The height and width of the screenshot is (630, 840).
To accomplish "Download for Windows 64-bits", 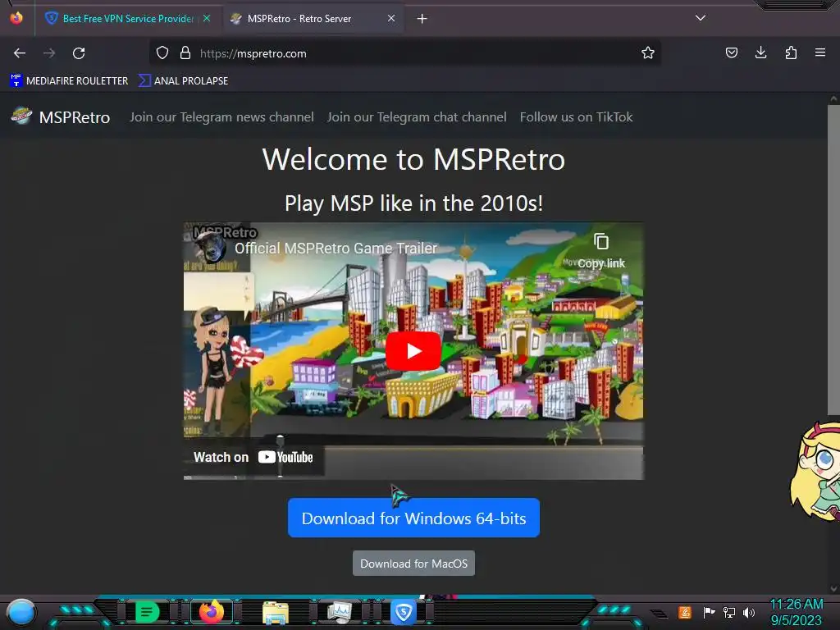I will (x=413, y=518).
